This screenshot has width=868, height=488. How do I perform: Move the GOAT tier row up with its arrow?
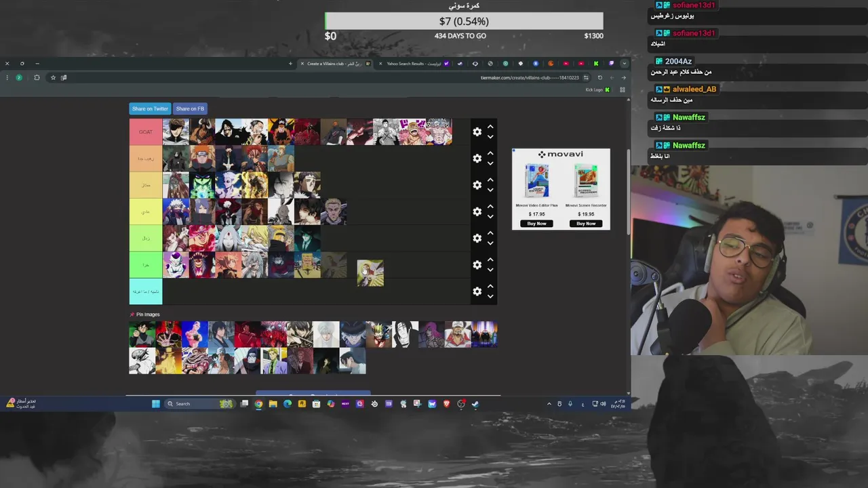pyautogui.click(x=490, y=127)
